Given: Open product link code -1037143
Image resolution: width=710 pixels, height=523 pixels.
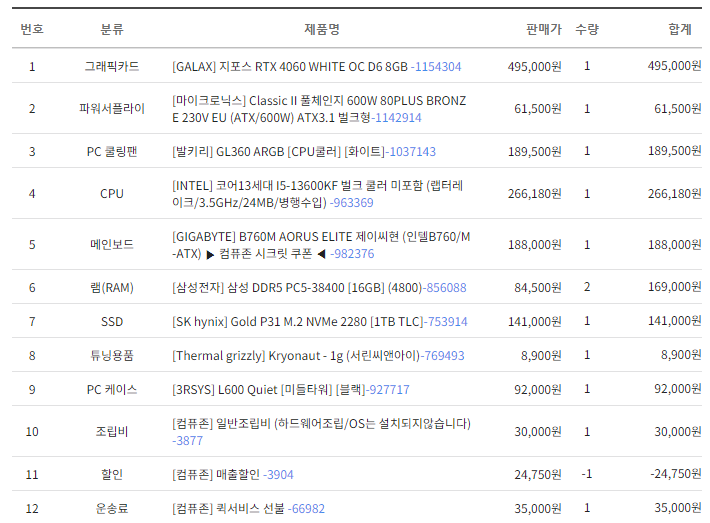Looking at the screenshot, I should [x=411, y=151].
